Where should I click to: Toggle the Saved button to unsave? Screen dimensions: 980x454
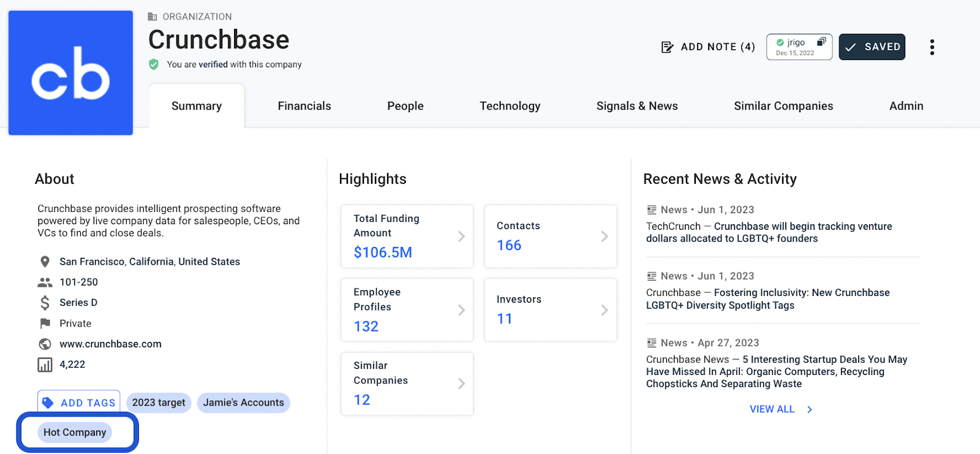coord(872,47)
